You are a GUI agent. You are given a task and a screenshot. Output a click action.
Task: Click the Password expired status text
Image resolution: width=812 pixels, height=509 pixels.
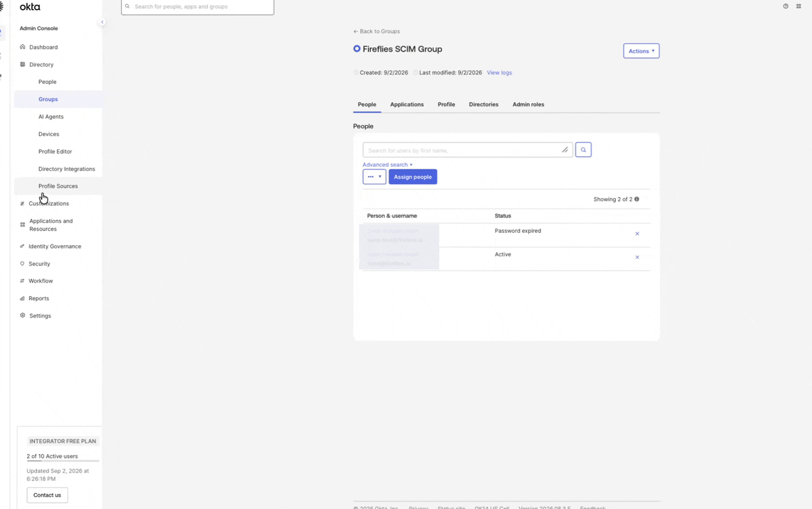pyautogui.click(x=518, y=231)
